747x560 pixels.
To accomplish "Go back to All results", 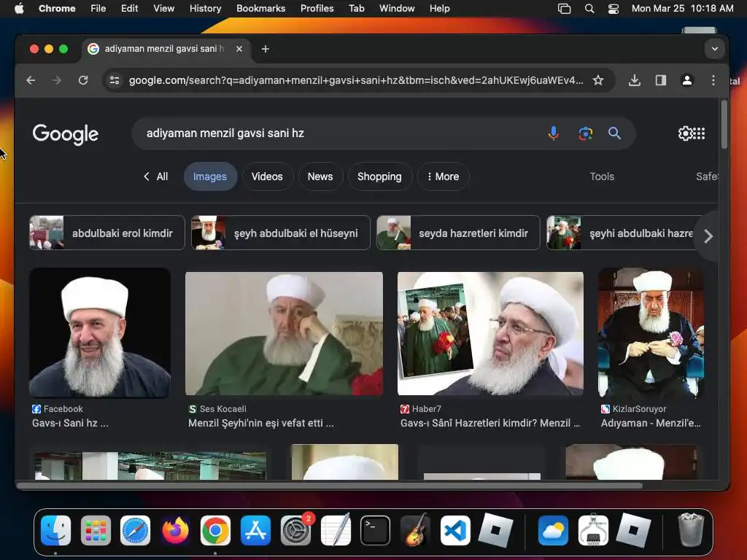I will 156,176.
